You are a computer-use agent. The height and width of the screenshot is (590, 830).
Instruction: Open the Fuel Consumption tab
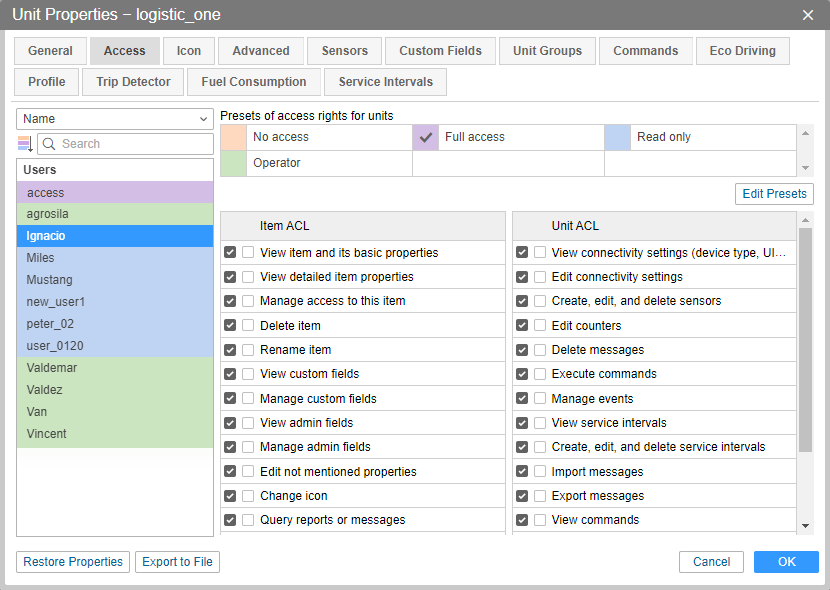coord(254,82)
